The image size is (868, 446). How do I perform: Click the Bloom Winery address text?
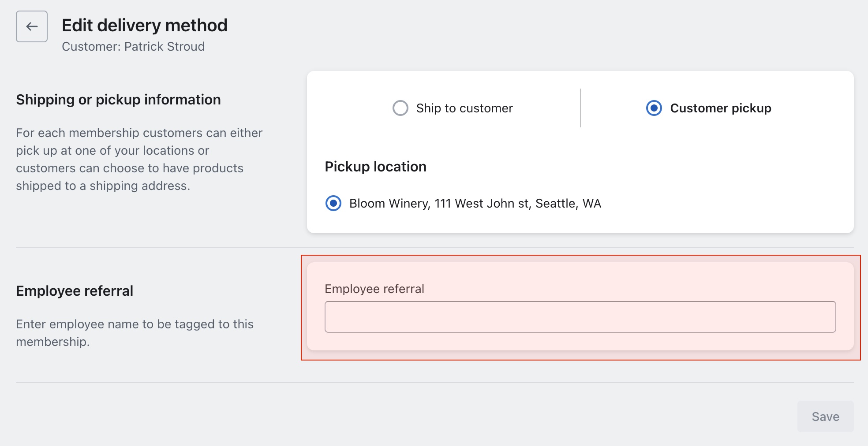click(x=475, y=203)
